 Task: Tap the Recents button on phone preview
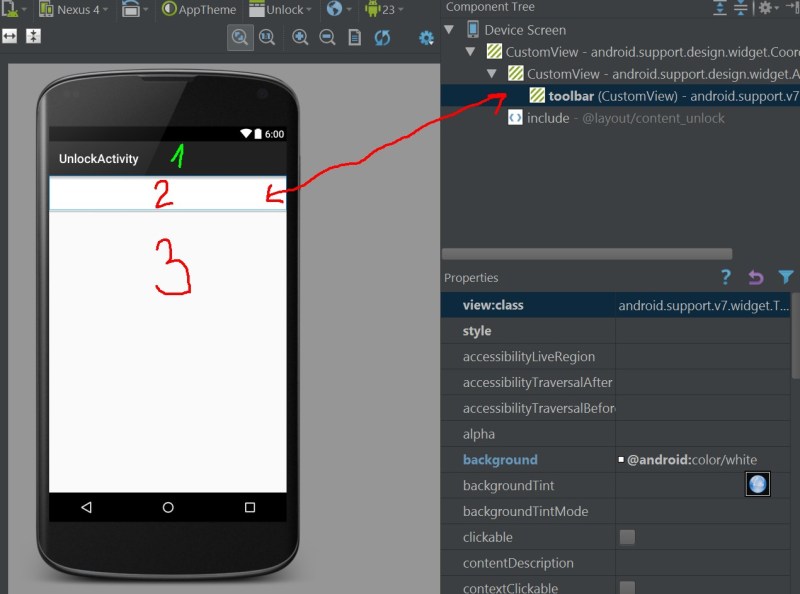click(x=249, y=507)
